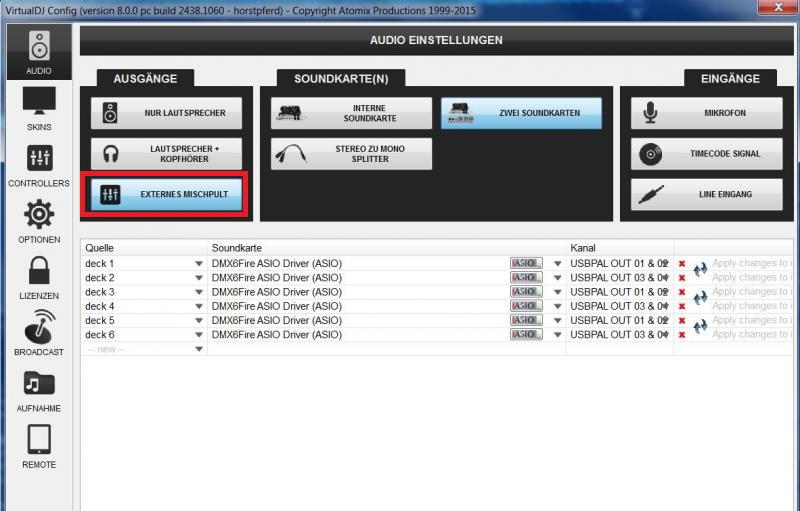The width and height of the screenshot is (800, 511).
Task: Click 'DMX6Fire ASIO Driver (ASIO)' in deck 5 row
Action: coord(277,321)
